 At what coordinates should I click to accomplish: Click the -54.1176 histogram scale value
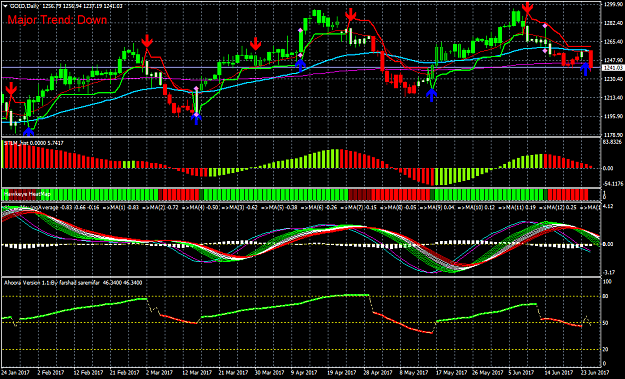[612, 184]
